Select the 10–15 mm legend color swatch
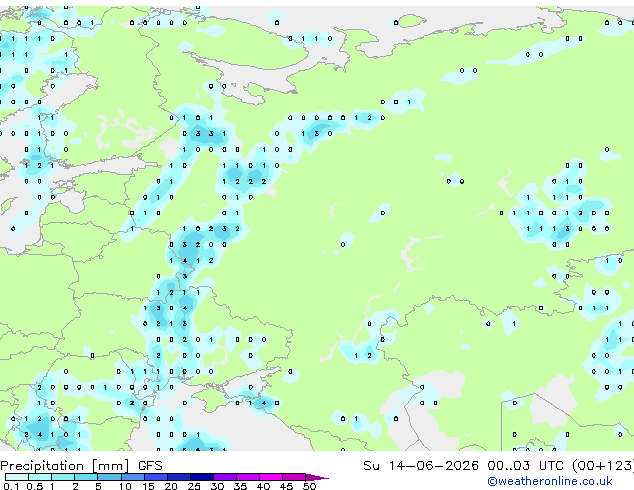The width and height of the screenshot is (634, 490). 132,477
